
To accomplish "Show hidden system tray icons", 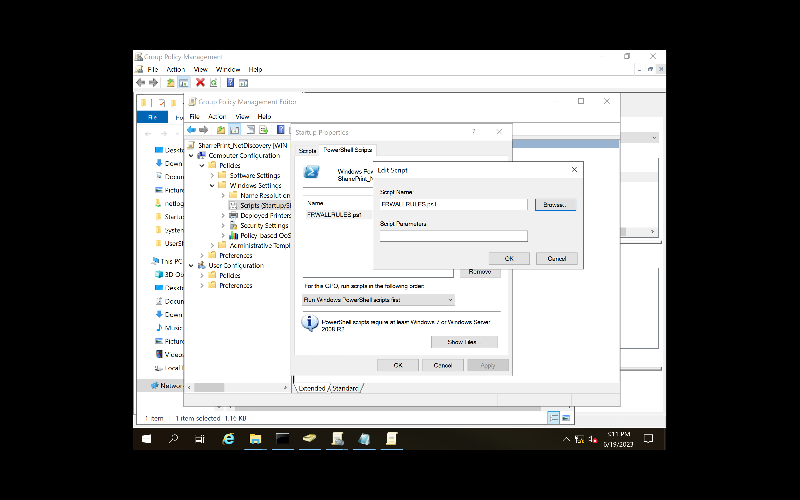I will click(x=566, y=439).
